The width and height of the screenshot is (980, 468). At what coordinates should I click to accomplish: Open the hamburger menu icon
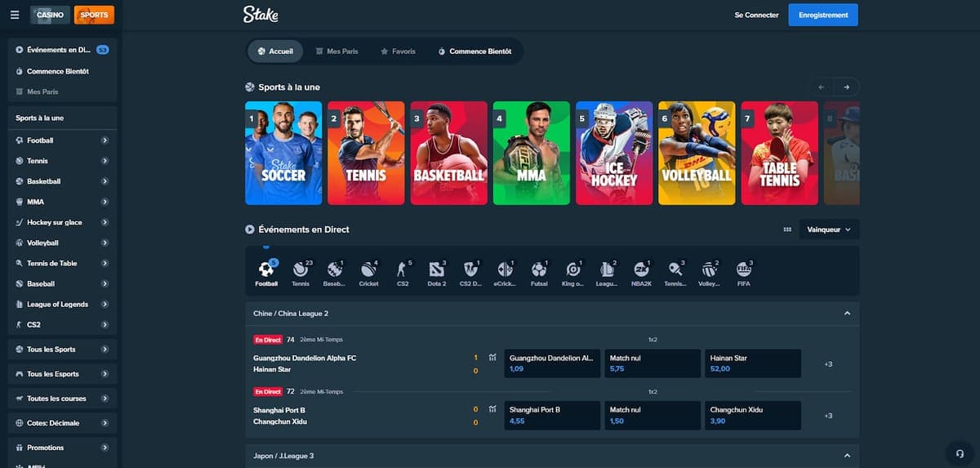15,15
